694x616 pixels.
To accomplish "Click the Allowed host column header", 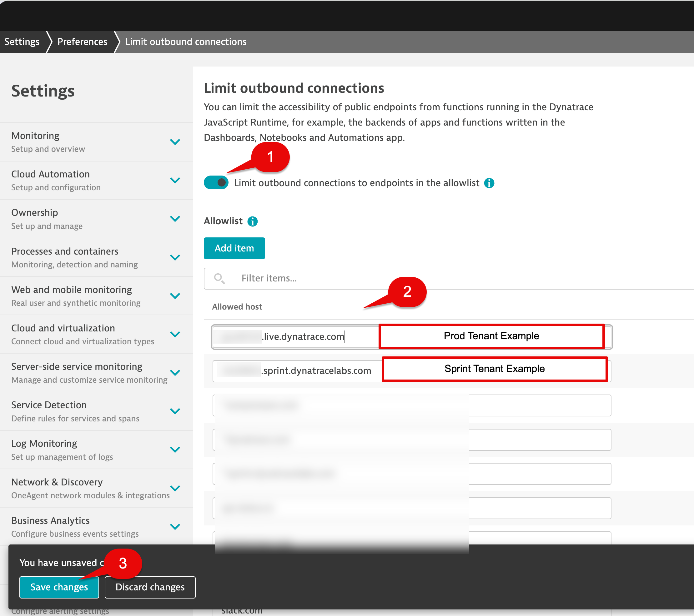I will [237, 307].
